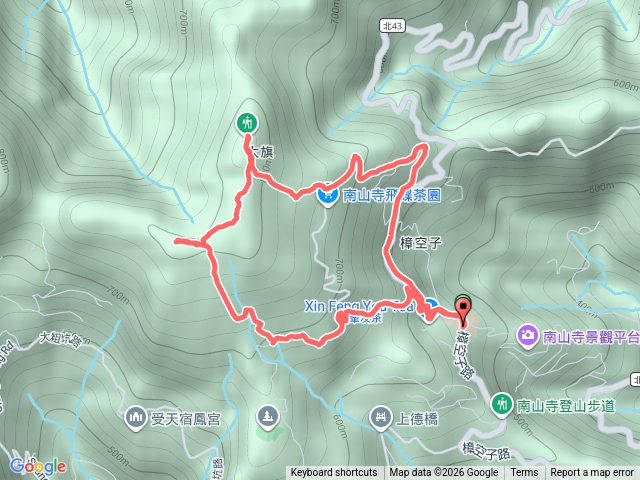Click the 上德橋 bridge marker icon
This screenshot has height=480, width=640.
(380, 418)
